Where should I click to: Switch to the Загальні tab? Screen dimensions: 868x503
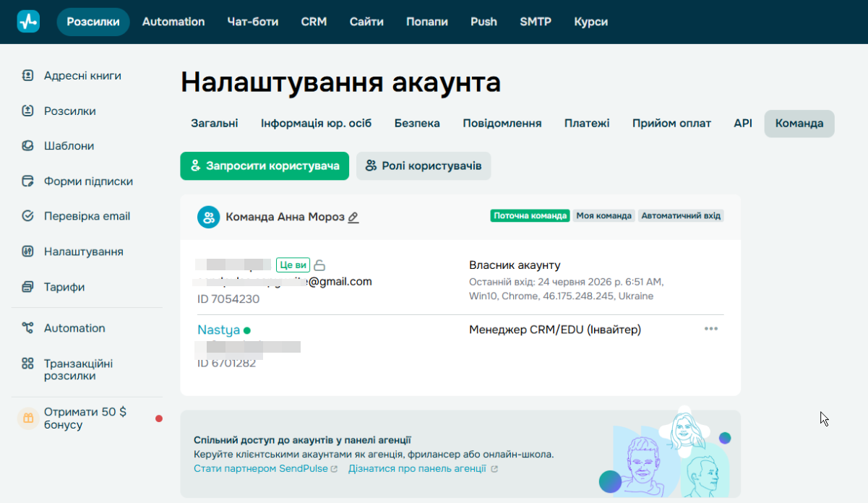click(x=215, y=124)
